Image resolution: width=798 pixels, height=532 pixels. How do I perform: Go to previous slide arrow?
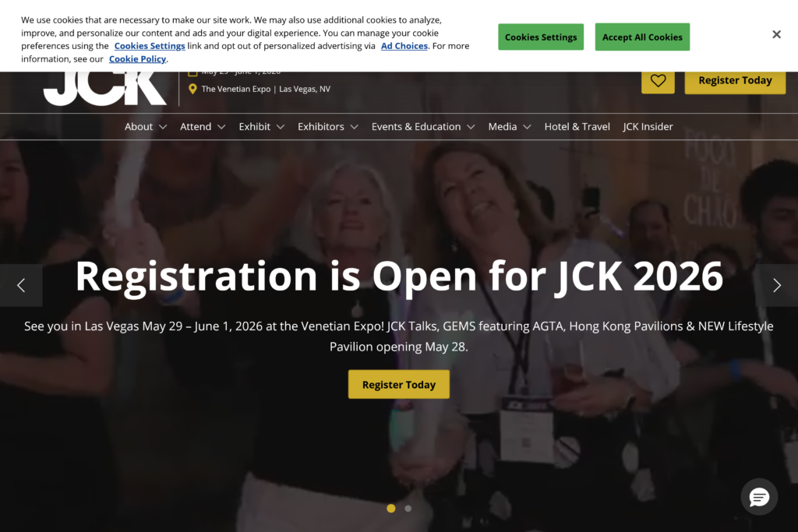click(x=21, y=285)
